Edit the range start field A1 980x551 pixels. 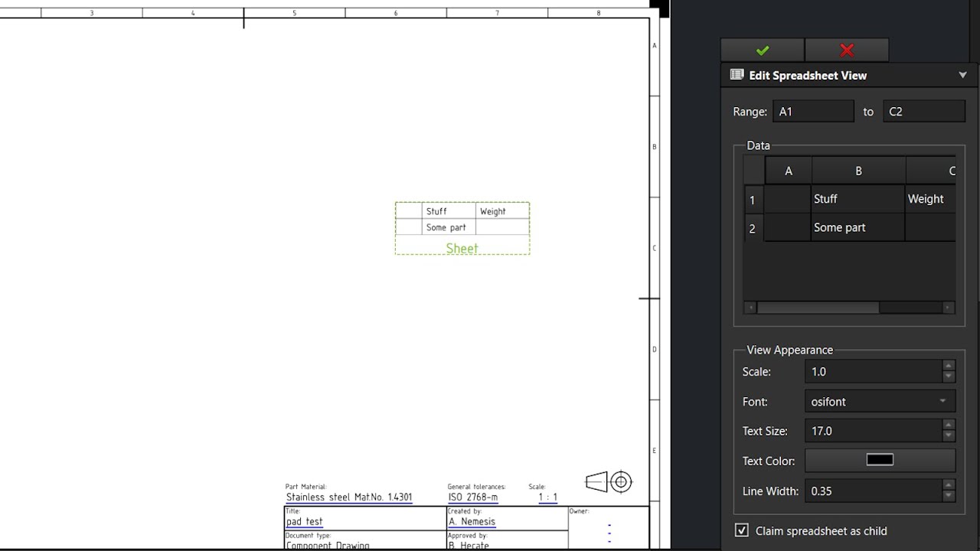pos(813,111)
